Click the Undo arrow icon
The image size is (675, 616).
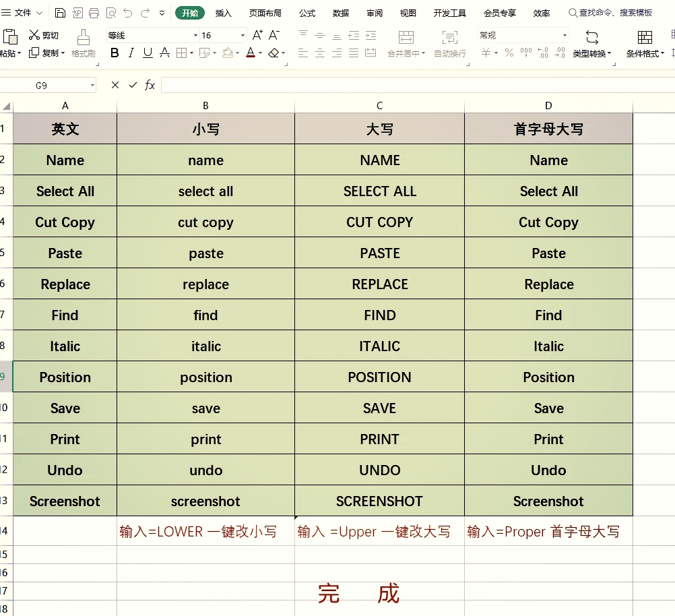127,13
